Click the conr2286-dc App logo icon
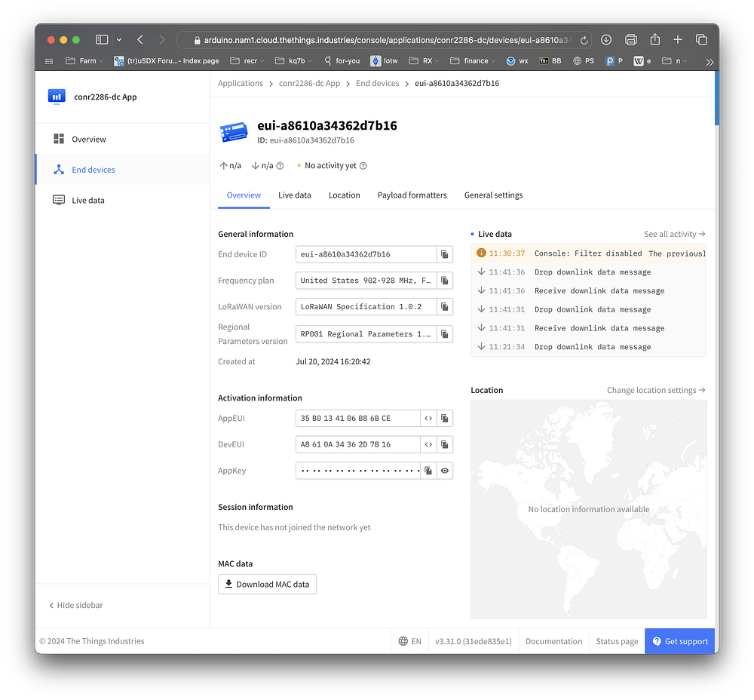 click(57, 97)
